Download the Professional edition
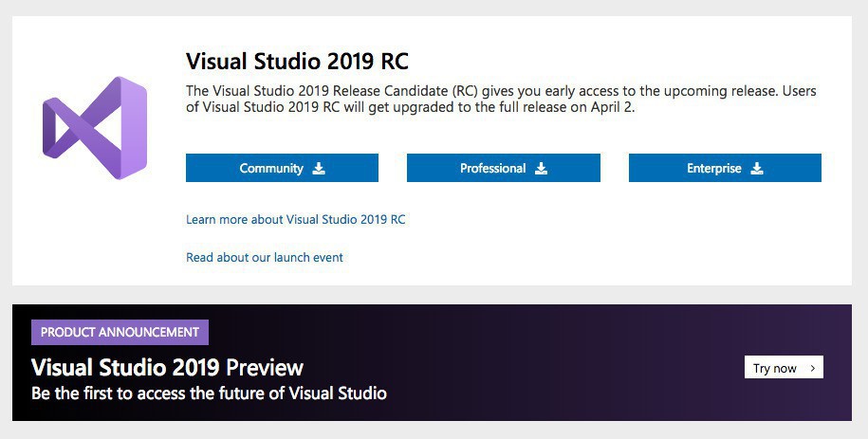 (503, 168)
